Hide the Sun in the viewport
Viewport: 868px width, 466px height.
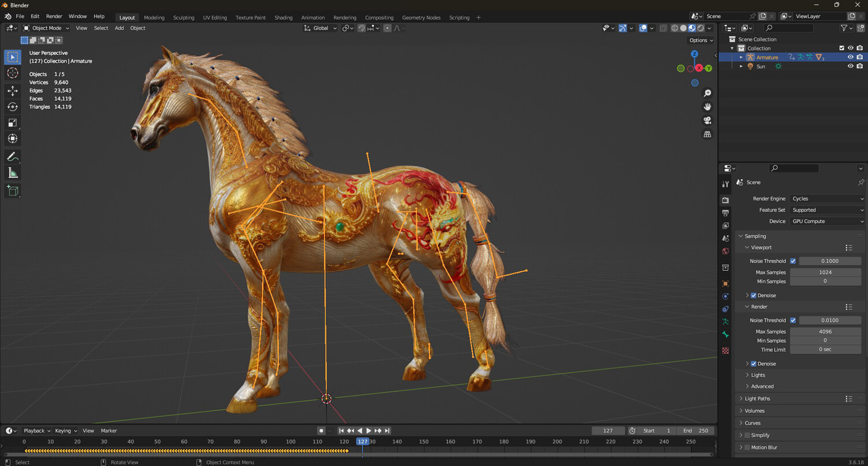(851, 66)
